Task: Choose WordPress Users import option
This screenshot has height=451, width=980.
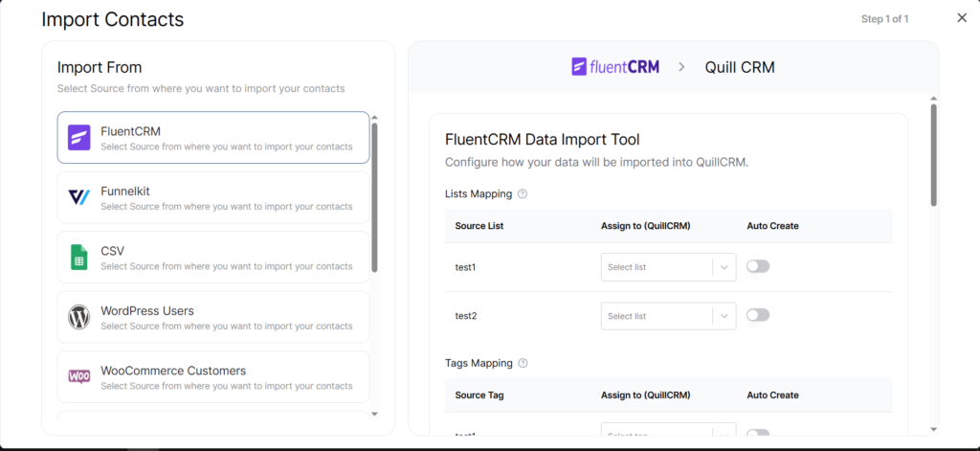Action: [213, 317]
